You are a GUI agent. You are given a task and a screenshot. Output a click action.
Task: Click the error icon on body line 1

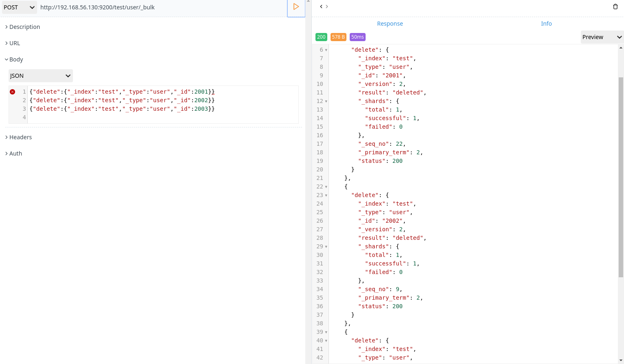point(12,92)
